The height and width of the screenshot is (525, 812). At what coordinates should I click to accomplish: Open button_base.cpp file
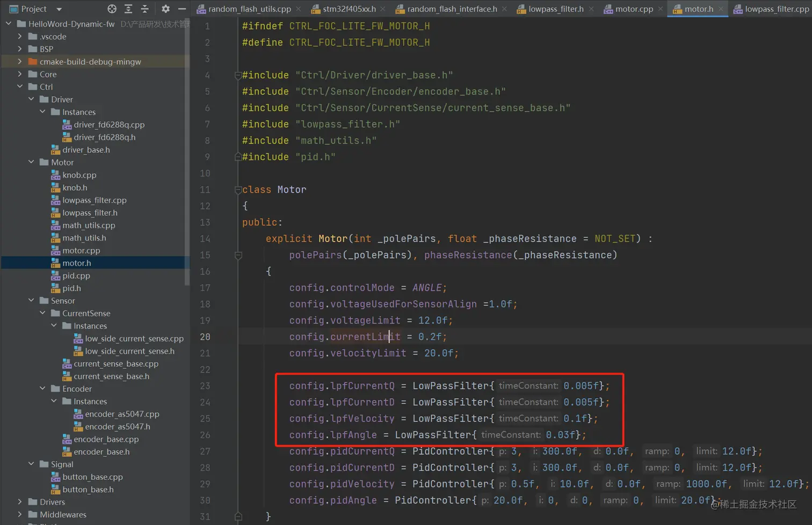click(x=92, y=477)
